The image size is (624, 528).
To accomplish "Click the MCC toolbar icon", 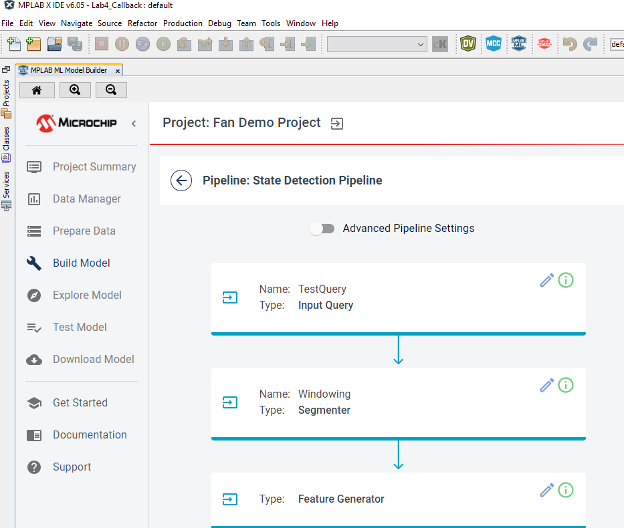I will (x=493, y=44).
